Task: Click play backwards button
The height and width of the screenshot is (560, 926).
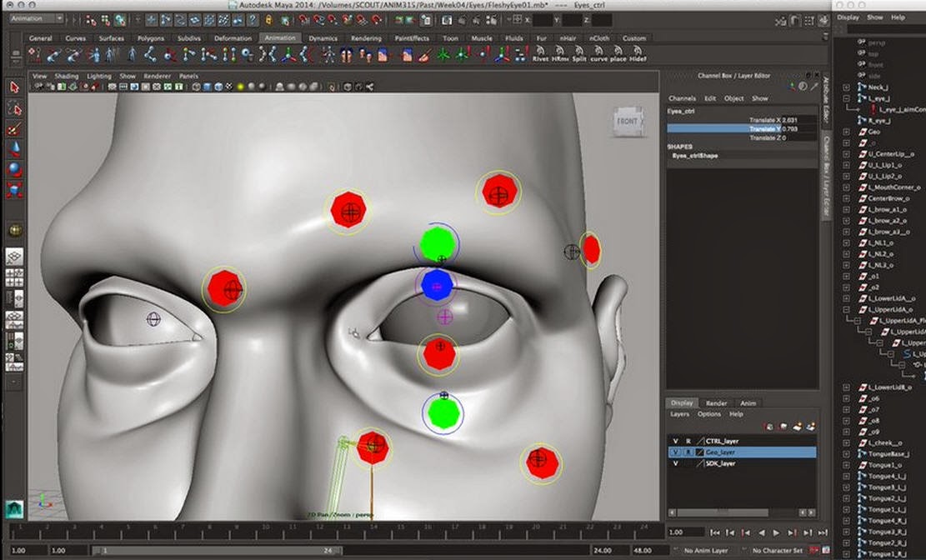Action: (x=761, y=532)
